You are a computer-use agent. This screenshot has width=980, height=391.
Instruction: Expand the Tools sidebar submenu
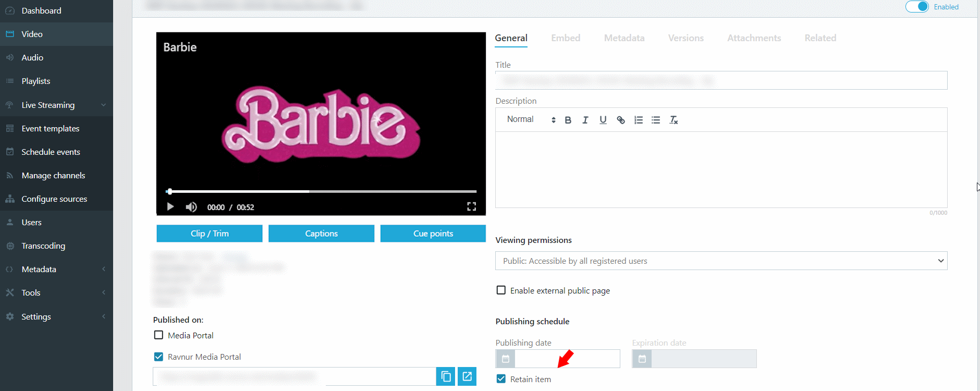pos(56,292)
